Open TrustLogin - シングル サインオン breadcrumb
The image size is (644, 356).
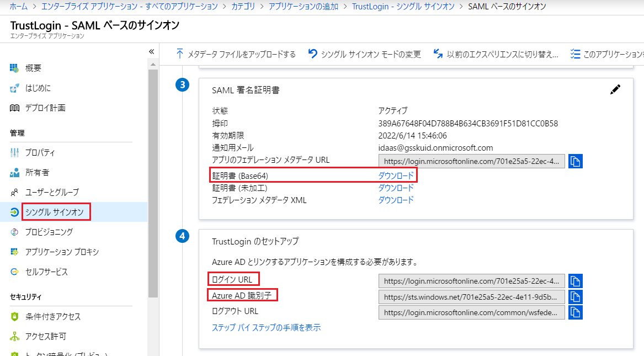tap(403, 7)
